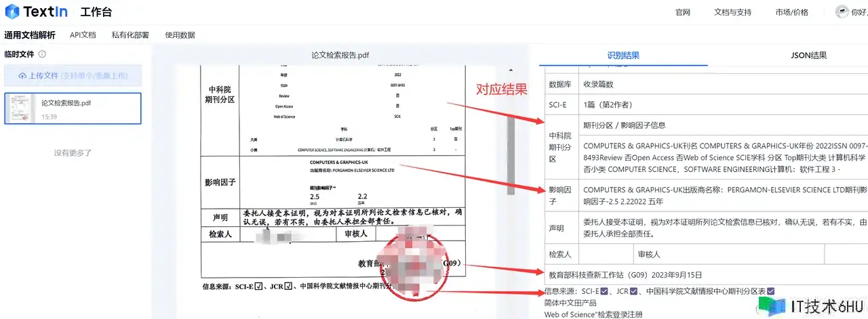This screenshot has height=319, width=868.
Task: Select the 论文检索报告.pdf file thumbnail
Action: [22, 108]
